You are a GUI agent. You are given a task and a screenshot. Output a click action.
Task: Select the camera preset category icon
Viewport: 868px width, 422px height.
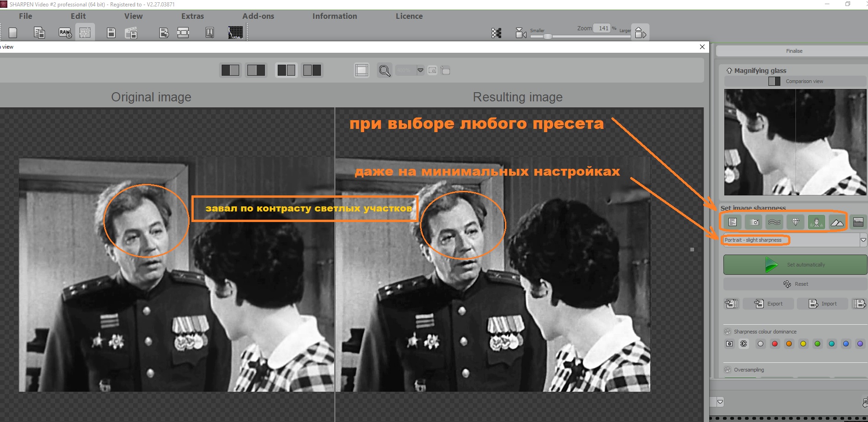point(753,222)
